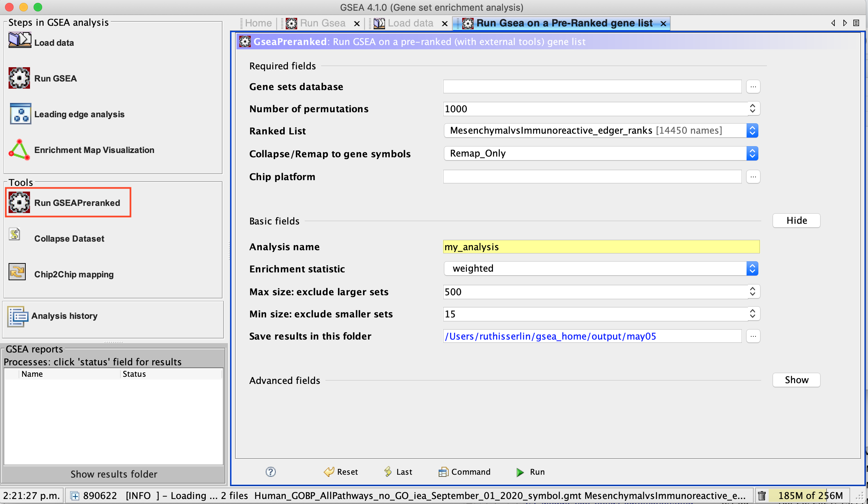Open Number of permutations combo arrow
Image resolution: width=868 pixels, height=504 pixels.
tap(753, 109)
